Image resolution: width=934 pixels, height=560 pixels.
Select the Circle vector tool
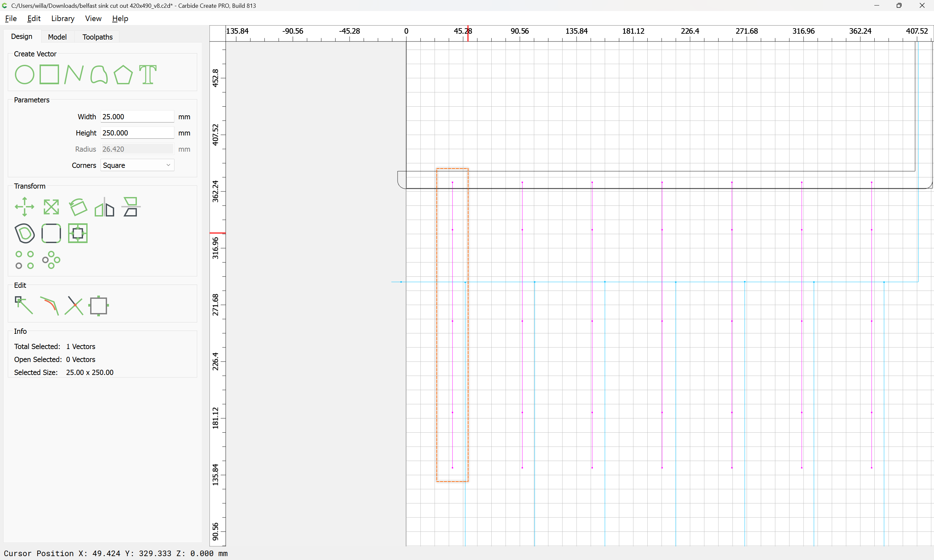tap(25, 74)
